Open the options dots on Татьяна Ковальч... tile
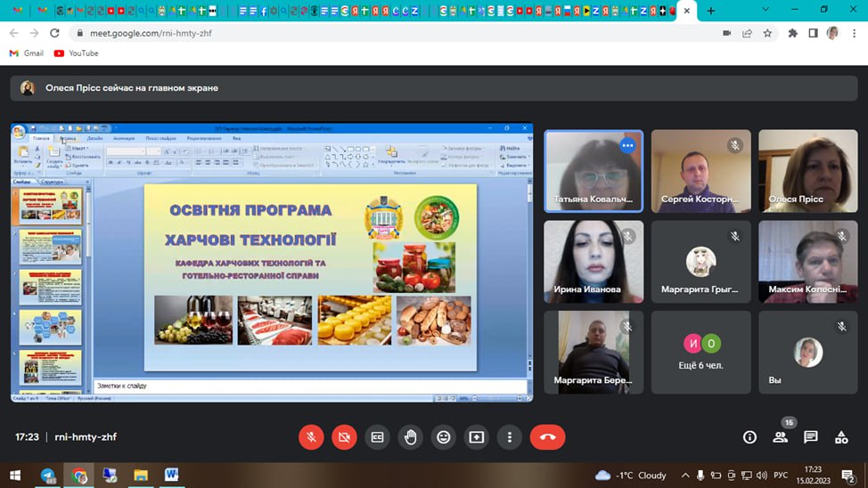Screen dimensions: 868x488 (627, 145)
